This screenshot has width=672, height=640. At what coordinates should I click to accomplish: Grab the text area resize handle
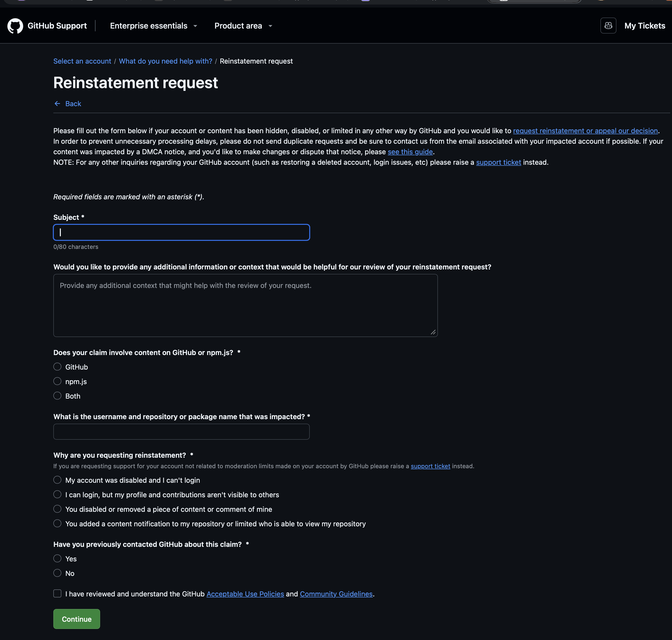tap(433, 332)
